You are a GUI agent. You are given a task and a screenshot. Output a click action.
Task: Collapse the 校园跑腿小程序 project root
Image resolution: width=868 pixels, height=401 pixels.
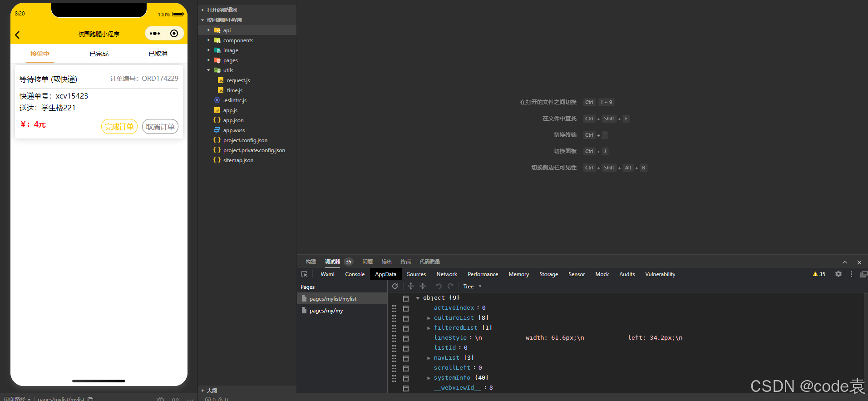[x=203, y=20]
